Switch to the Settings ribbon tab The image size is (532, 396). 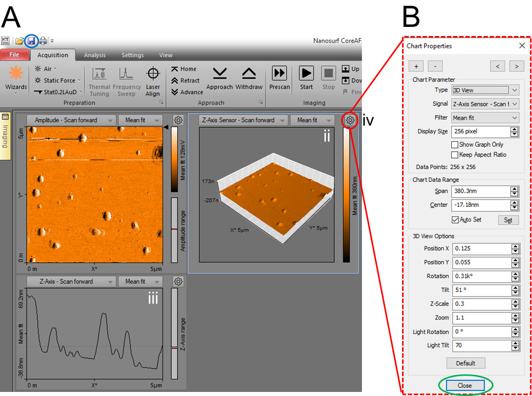pos(132,55)
